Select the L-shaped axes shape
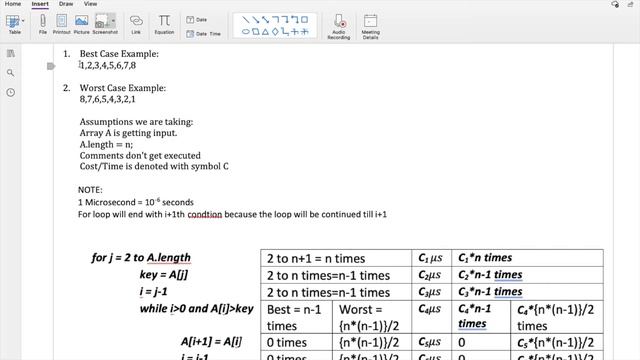Viewport: 640px width, 360px height. point(285,31)
